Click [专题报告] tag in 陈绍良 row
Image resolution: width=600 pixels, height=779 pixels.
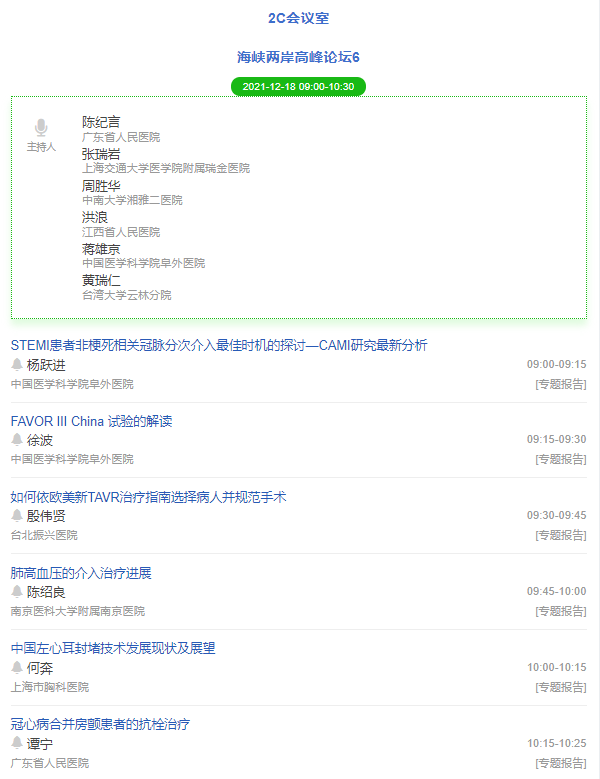(x=561, y=612)
